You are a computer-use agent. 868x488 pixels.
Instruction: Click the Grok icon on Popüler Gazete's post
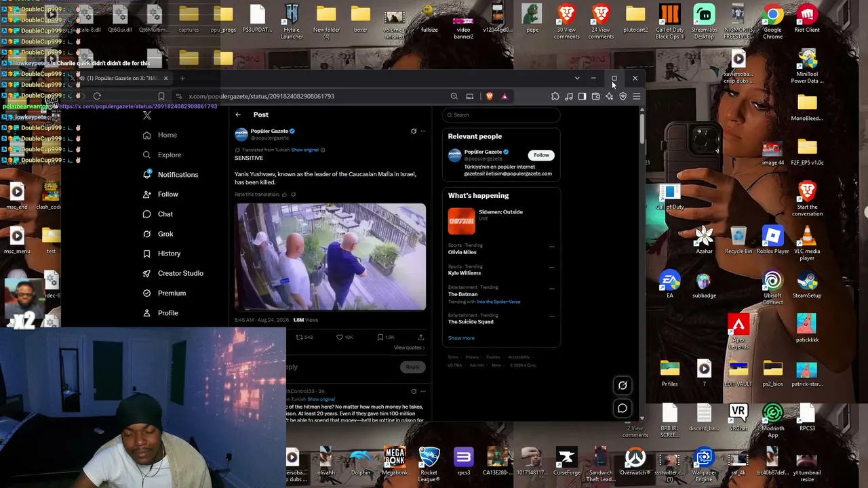[414, 131]
